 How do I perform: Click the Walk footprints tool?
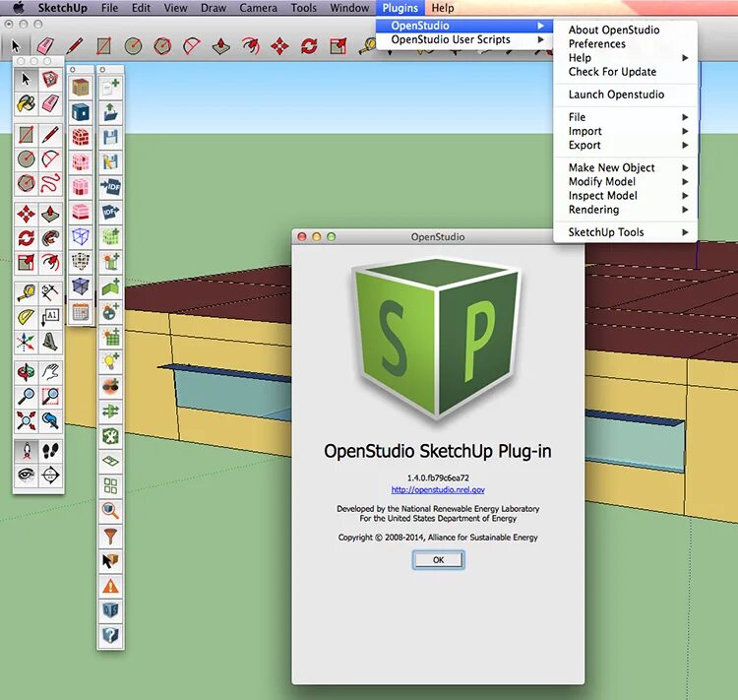coord(50,451)
